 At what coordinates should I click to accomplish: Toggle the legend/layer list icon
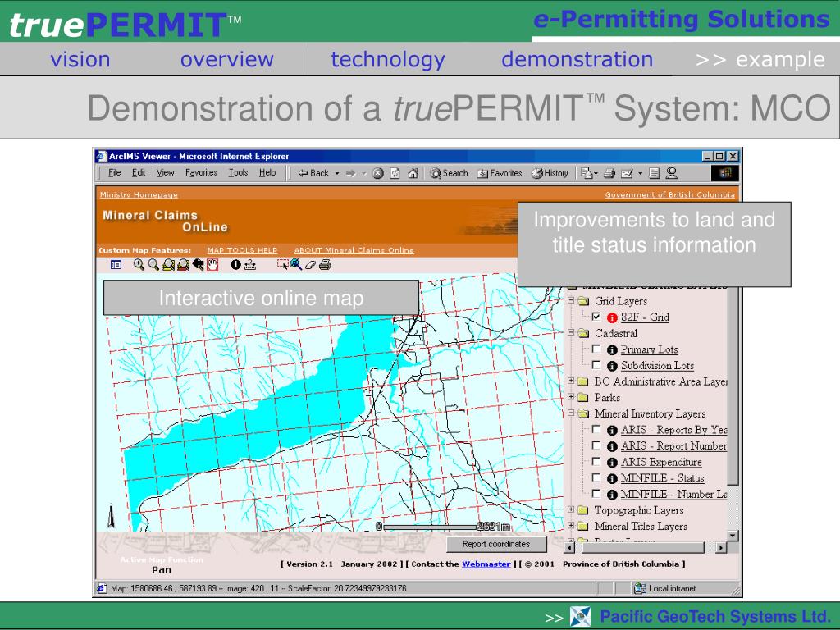[x=116, y=265]
